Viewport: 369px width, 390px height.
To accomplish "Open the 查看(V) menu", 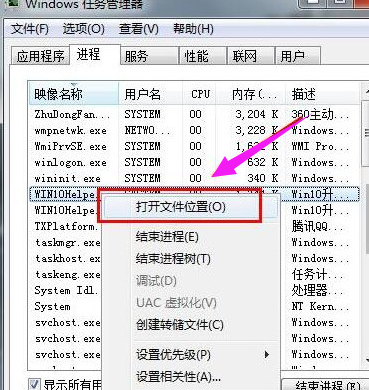I will [x=139, y=29].
